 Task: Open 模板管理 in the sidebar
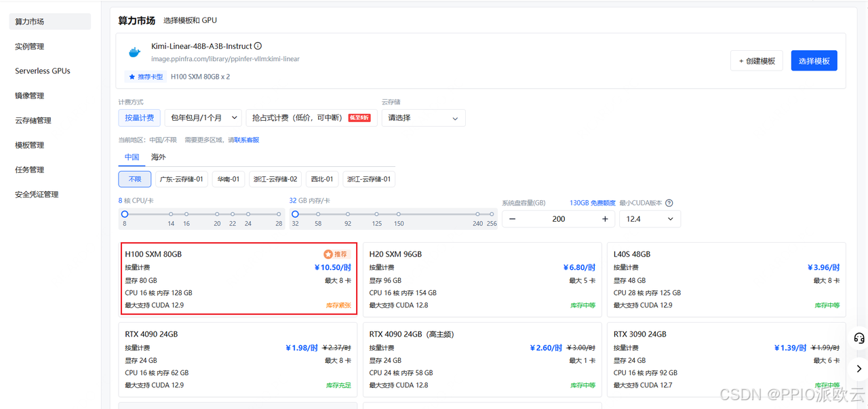point(50,145)
